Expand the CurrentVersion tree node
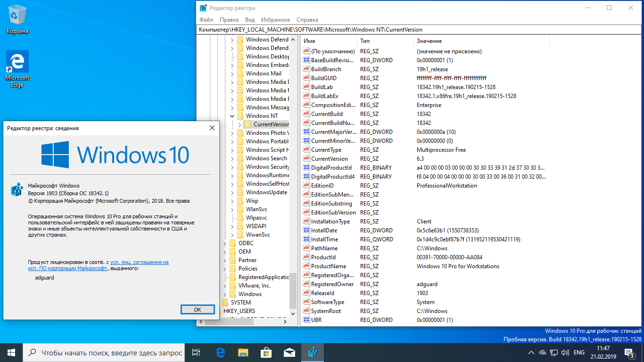The width and height of the screenshot is (644, 362). tap(239, 124)
